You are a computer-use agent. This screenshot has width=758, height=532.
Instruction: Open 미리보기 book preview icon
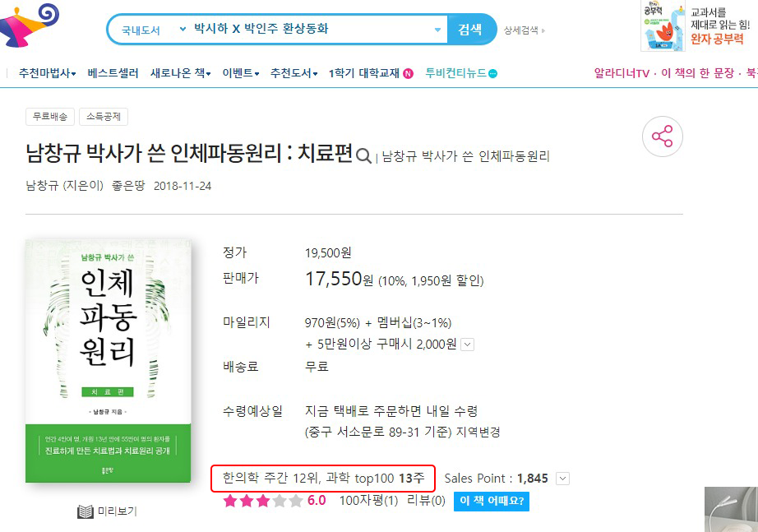pyautogui.click(x=85, y=511)
